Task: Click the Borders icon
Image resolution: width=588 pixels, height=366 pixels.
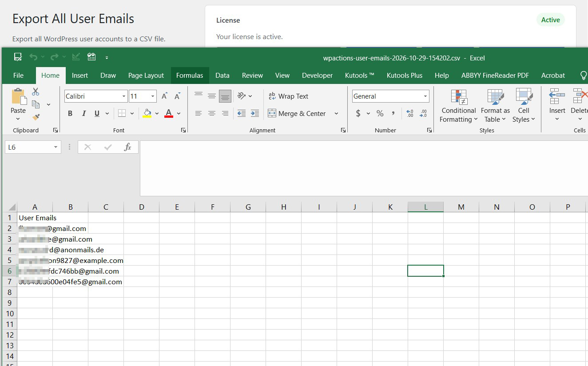Action: 122,114
